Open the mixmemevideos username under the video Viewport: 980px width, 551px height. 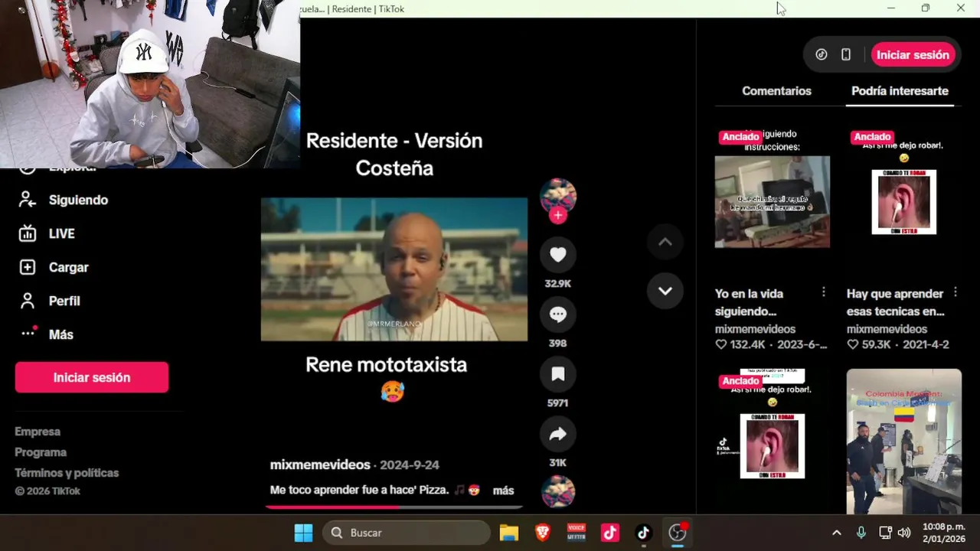pyautogui.click(x=320, y=465)
